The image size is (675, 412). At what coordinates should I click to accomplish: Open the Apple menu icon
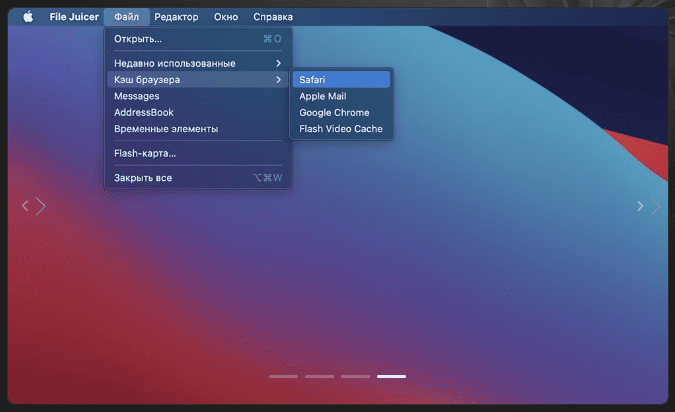click(x=28, y=17)
